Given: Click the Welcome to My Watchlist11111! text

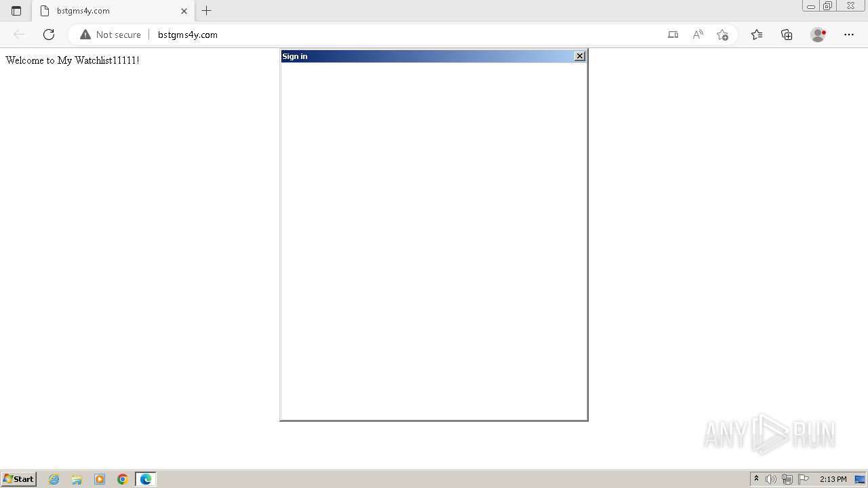Looking at the screenshot, I should click(73, 60).
